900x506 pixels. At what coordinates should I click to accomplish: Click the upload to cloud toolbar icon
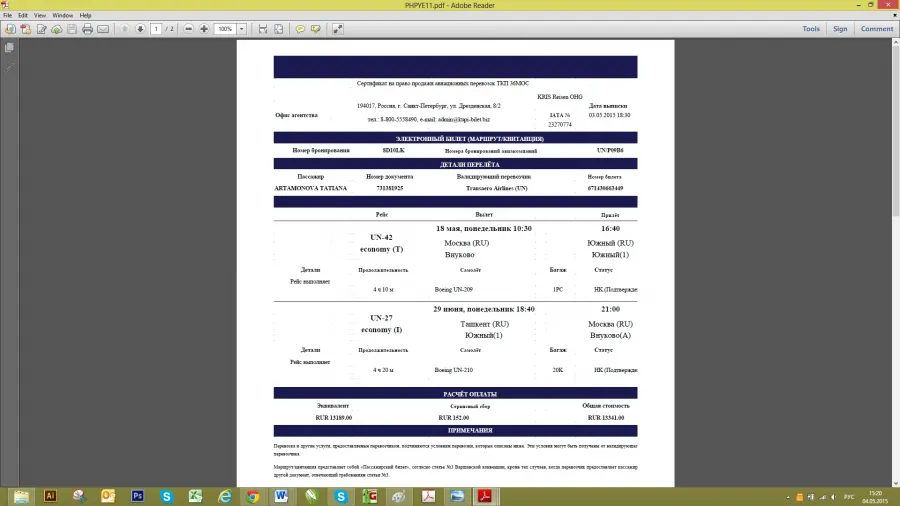(57, 29)
